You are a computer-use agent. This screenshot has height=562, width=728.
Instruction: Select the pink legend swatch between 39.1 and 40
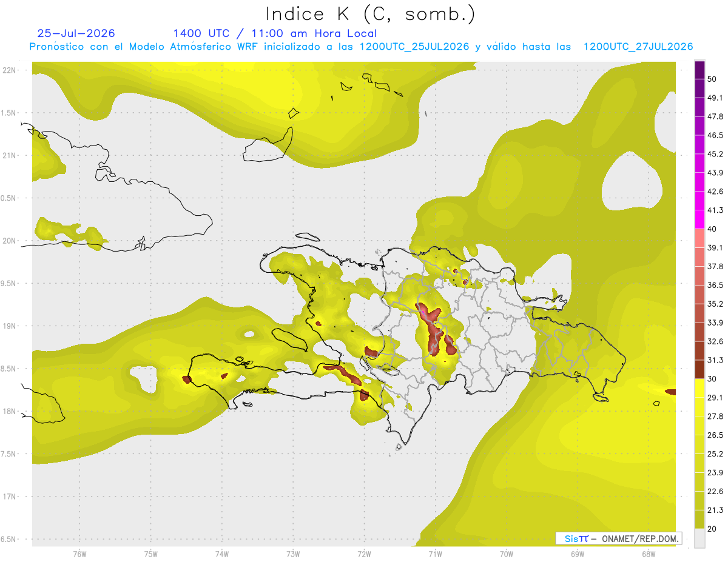700,238
